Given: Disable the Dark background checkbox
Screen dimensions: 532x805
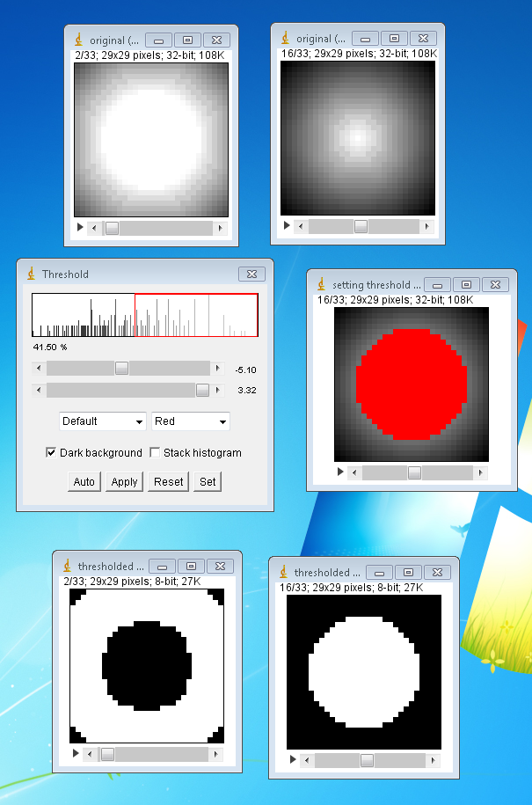Looking at the screenshot, I should pos(51,453).
